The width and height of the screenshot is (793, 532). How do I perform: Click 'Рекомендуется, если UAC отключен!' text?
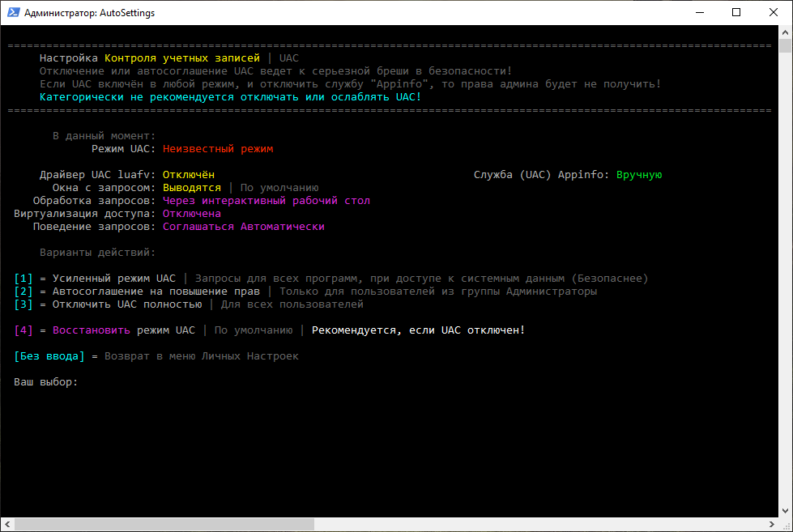click(x=418, y=330)
